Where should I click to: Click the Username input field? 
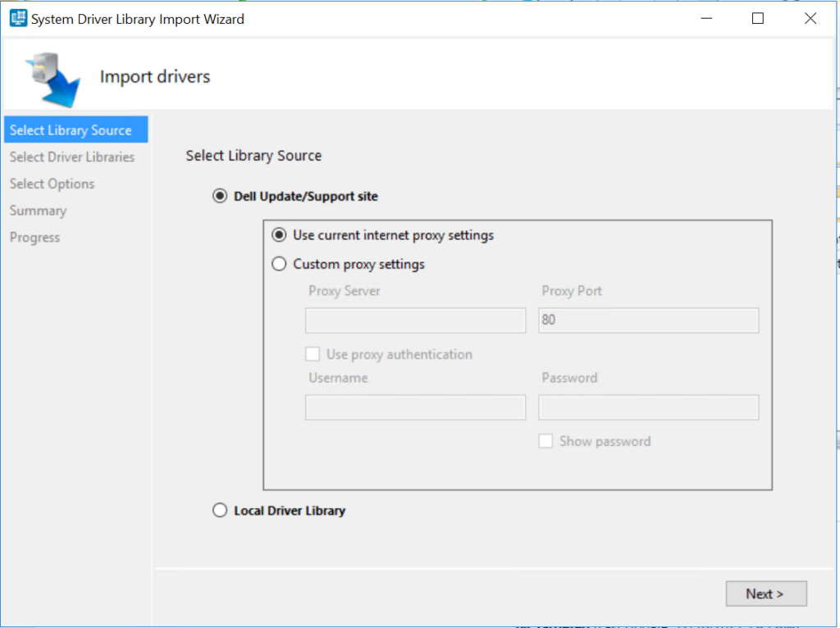coord(416,407)
